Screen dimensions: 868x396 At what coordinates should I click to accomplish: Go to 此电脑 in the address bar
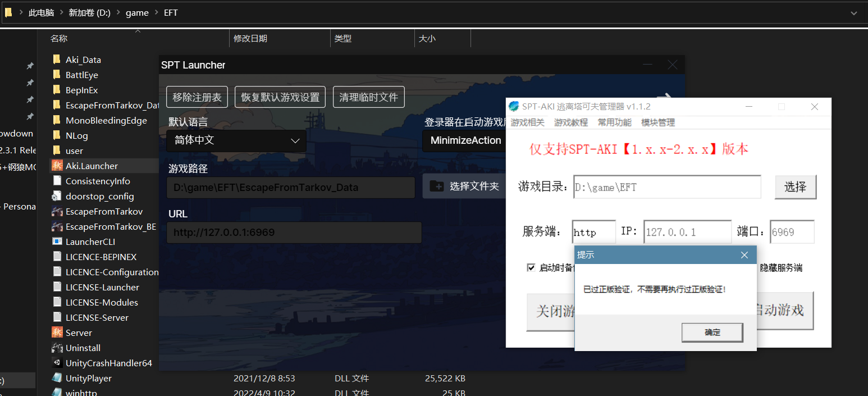coord(42,12)
